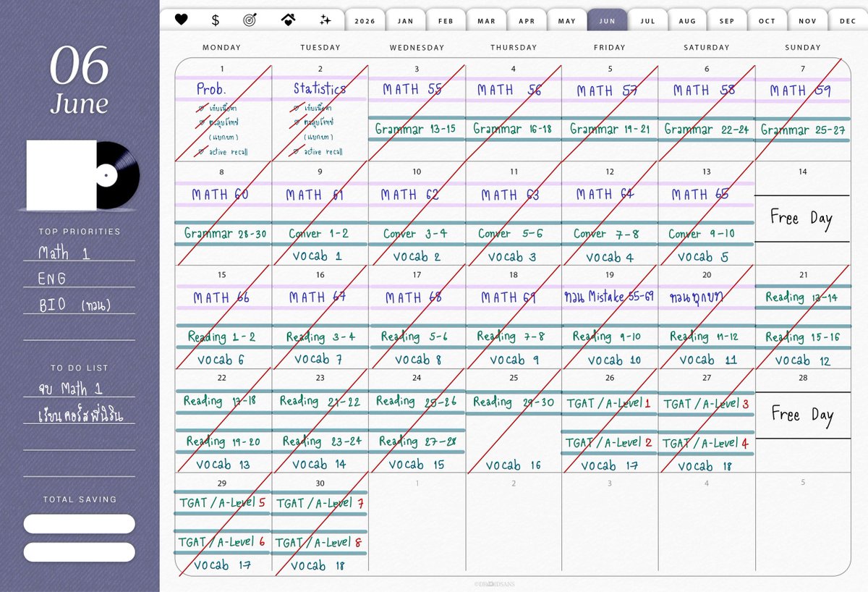Switch to the NOV month tab
Screen dimensions: 868x592
tap(808, 21)
